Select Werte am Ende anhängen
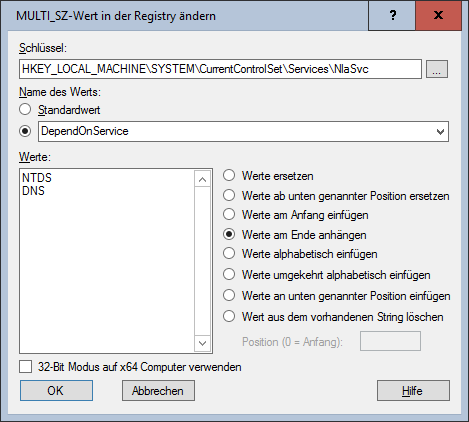This screenshot has width=469, height=422. click(x=229, y=234)
